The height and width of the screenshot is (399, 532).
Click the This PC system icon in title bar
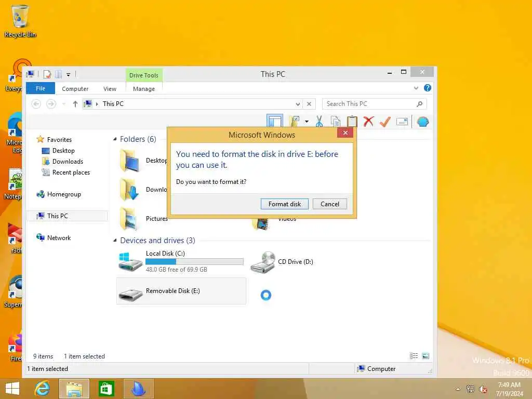tap(31, 74)
